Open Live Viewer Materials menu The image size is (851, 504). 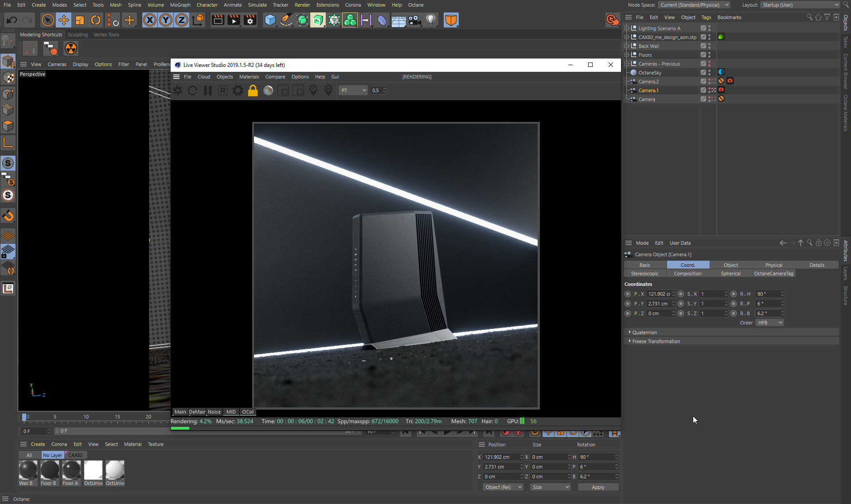pyautogui.click(x=249, y=77)
